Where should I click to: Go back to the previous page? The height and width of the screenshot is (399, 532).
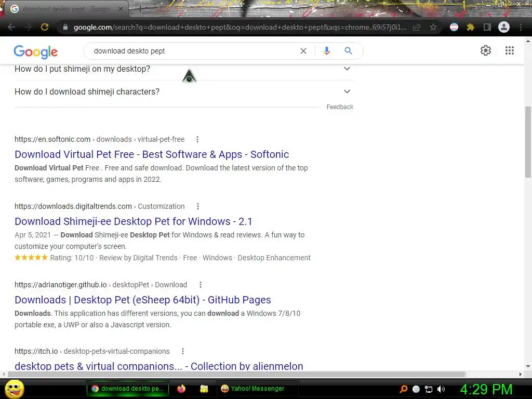pos(11,27)
